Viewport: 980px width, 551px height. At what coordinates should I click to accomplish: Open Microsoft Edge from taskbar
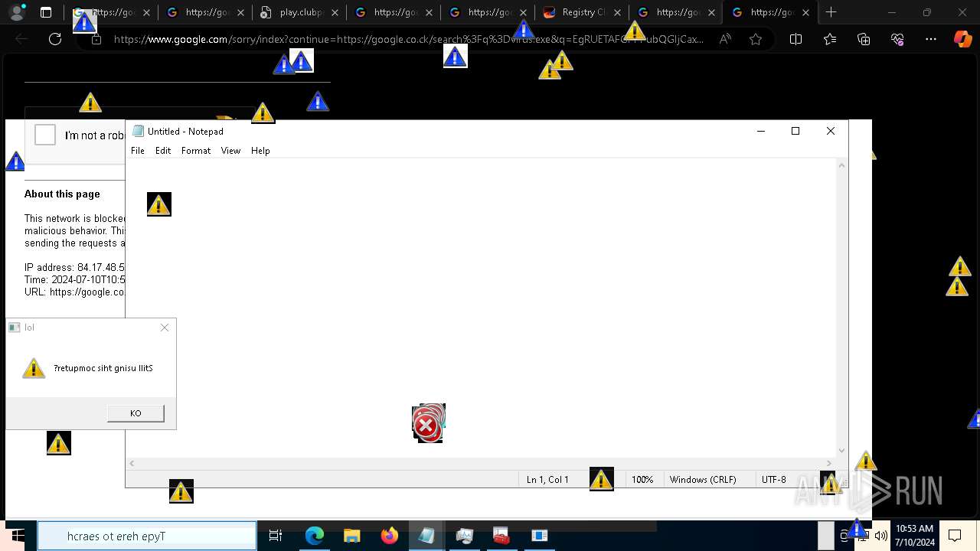(x=315, y=536)
